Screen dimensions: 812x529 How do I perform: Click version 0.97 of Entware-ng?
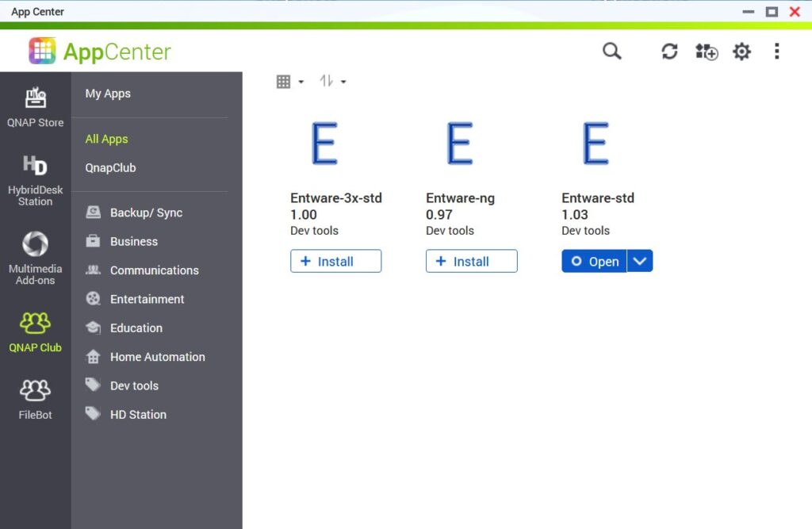click(x=439, y=214)
